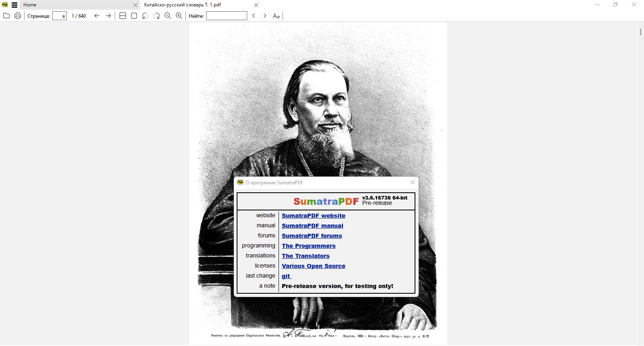The width and height of the screenshot is (644, 346).
Task: Click the page number input field
Action: (x=60, y=16)
